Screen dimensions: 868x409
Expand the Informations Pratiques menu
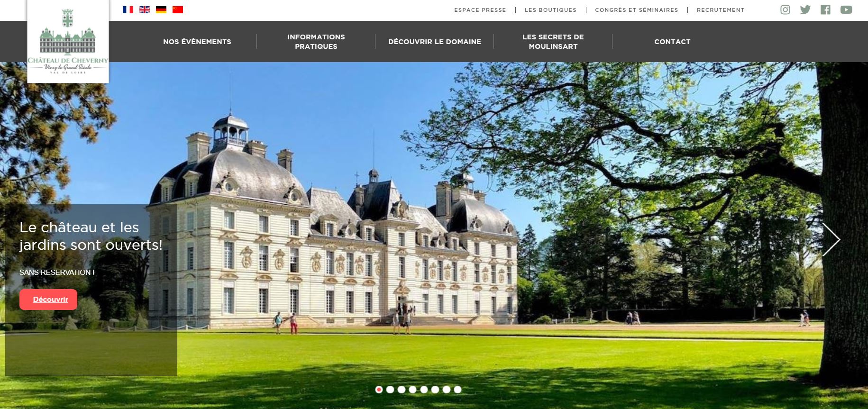pos(316,42)
